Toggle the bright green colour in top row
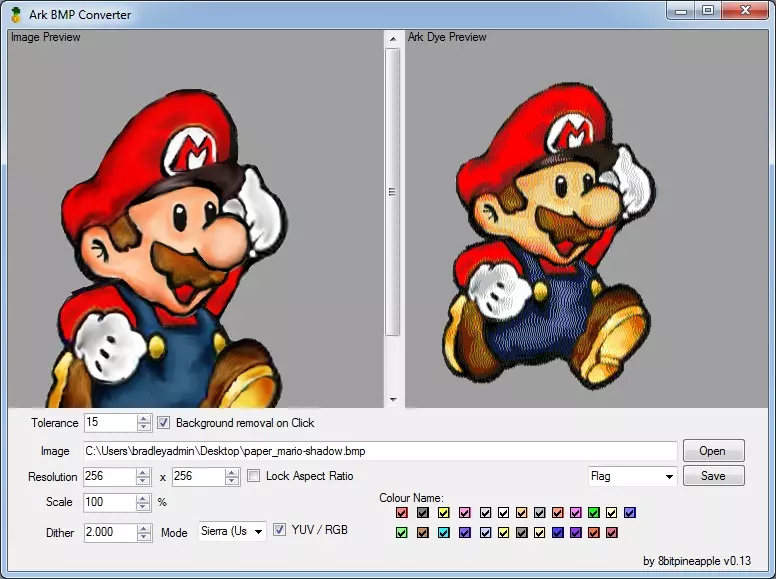776x579 pixels. pos(594,513)
